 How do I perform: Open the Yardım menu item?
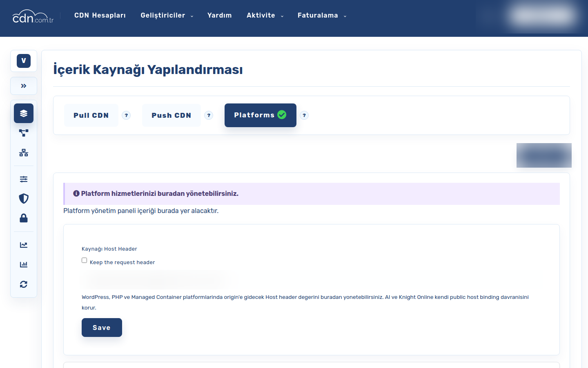coord(220,16)
